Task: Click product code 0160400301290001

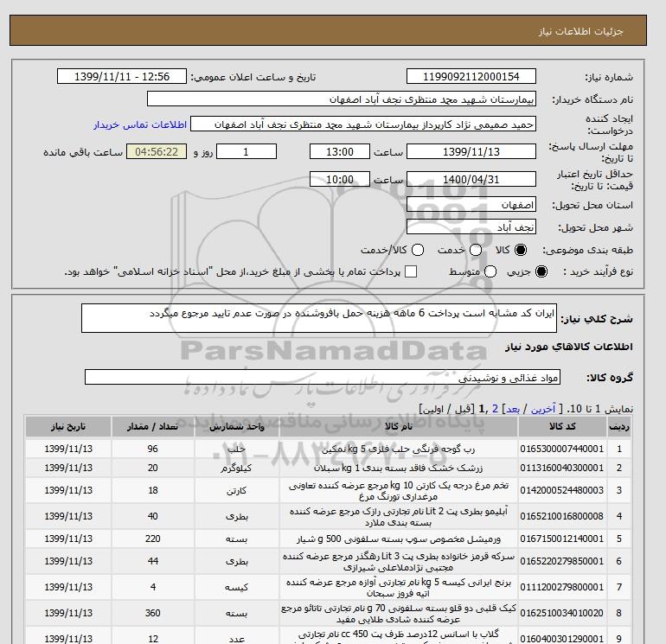Action: [x=562, y=638]
